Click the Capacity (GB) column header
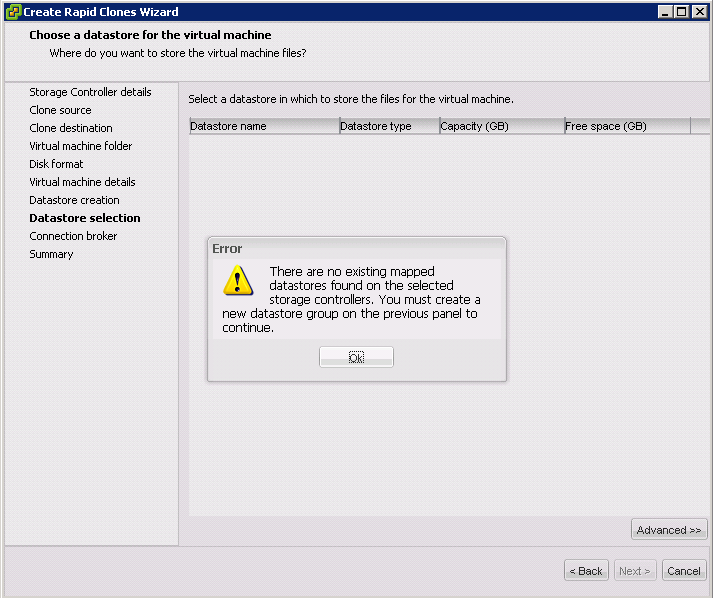The image size is (713, 598). coord(501,126)
